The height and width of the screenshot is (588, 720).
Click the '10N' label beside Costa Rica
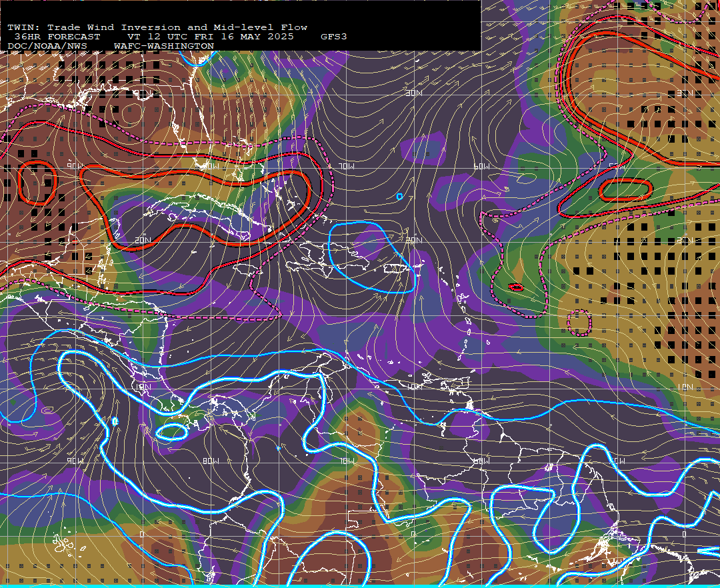coord(143,387)
